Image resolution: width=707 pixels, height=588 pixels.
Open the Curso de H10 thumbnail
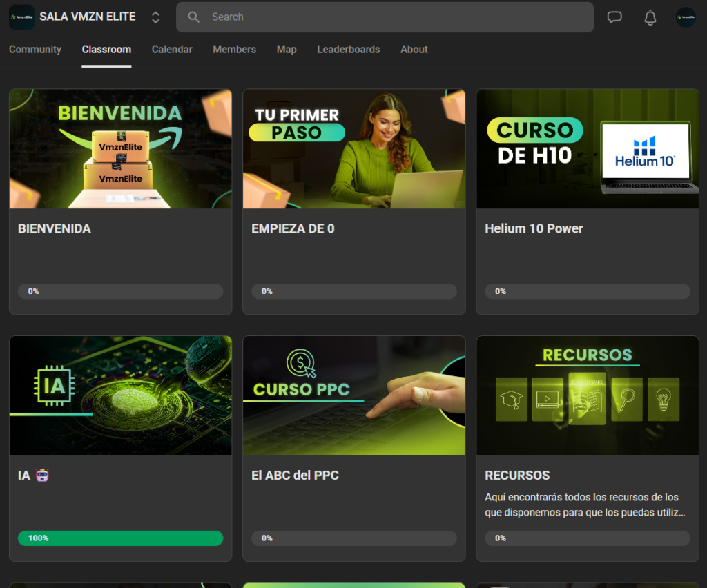[588, 148]
